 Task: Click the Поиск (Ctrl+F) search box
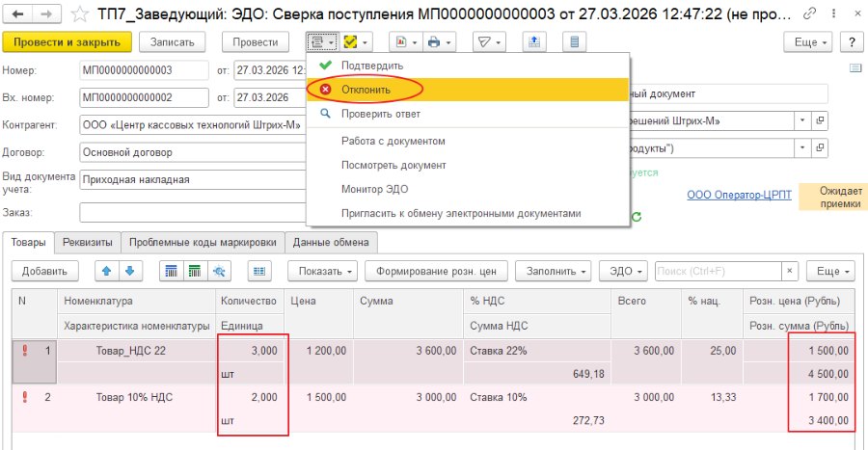click(718, 271)
